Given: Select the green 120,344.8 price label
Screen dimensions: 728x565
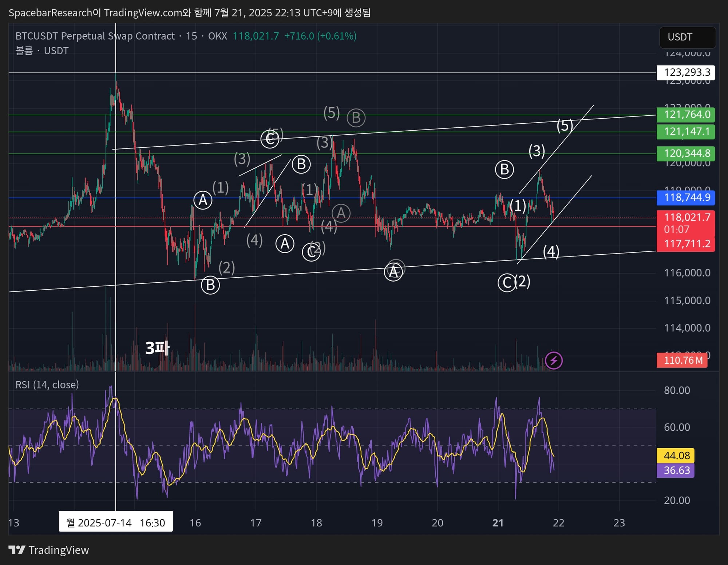Looking at the screenshot, I should click(x=686, y=154).
